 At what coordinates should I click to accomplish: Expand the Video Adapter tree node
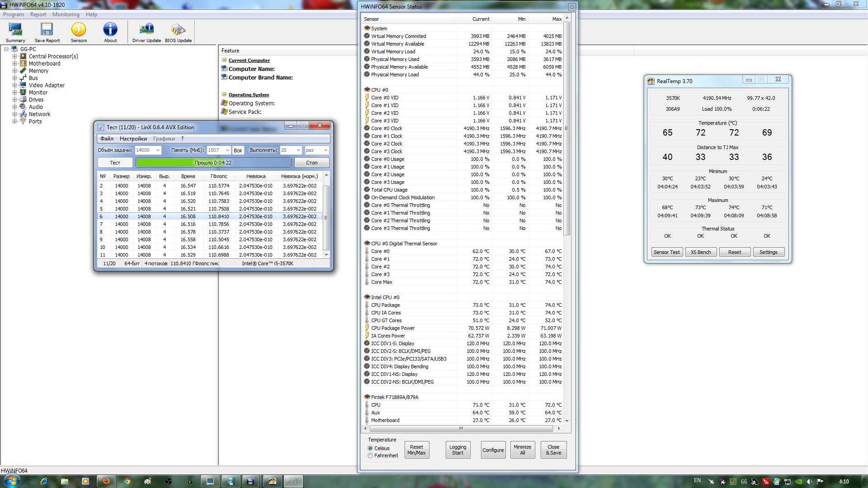tap(14, 85)
